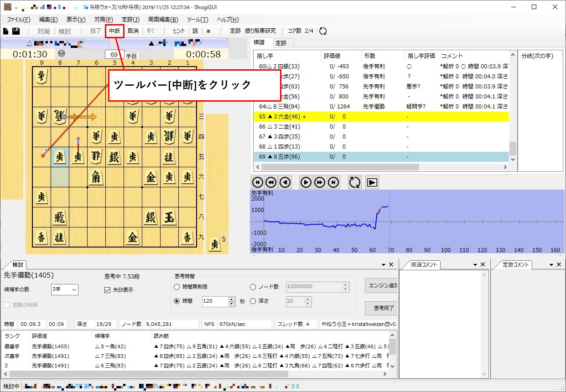The width and height of the screenshot is (566, 392).
Task: Open the 棋譜コメント panel dropdown arrow
Action: pyautogui.click(x=475, y=264)
